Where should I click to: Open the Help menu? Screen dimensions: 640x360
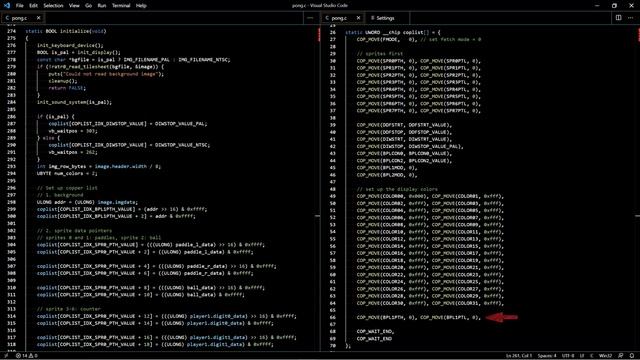point(141,6)
